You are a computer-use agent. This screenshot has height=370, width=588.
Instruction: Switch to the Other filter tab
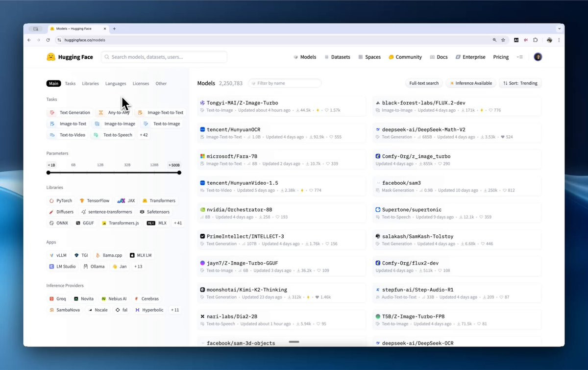pyautogui.click(x=161, y=83)
